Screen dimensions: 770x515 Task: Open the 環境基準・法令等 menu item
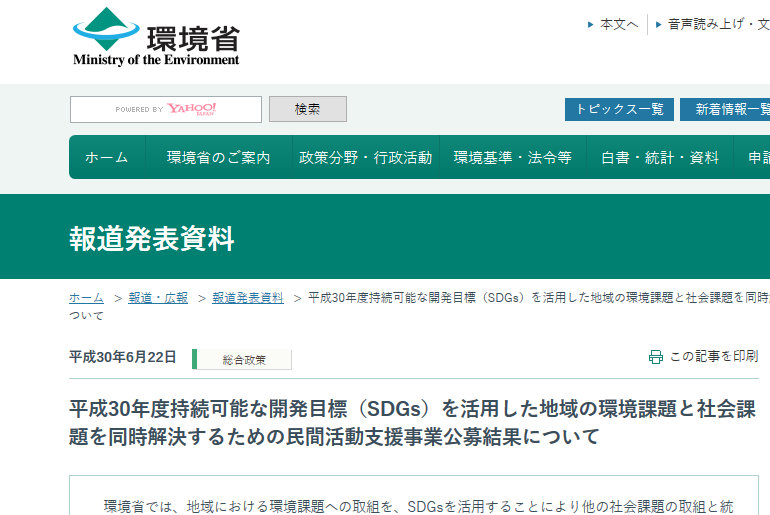[x=512, y=158]
